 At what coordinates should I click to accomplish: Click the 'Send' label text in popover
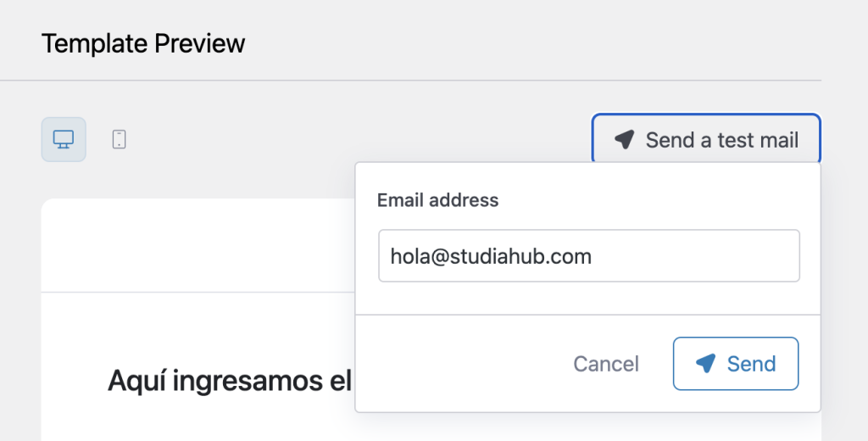pos(751,364)
